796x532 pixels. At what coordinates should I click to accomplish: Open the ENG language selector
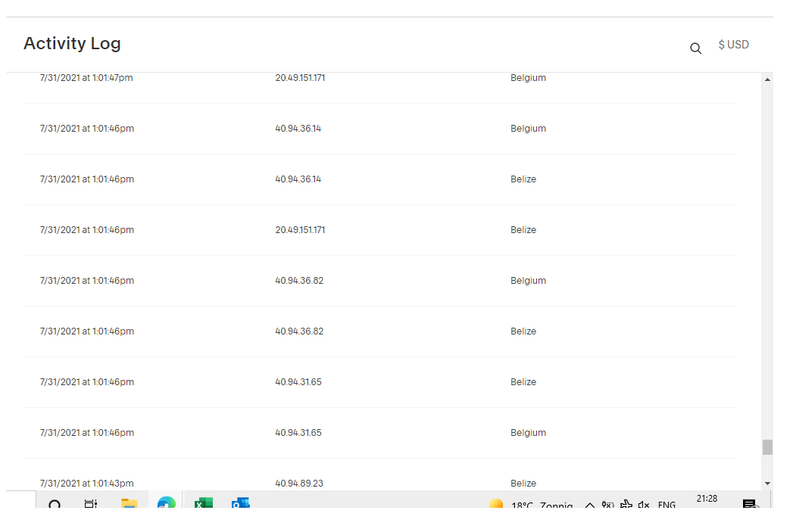(666, 505)
